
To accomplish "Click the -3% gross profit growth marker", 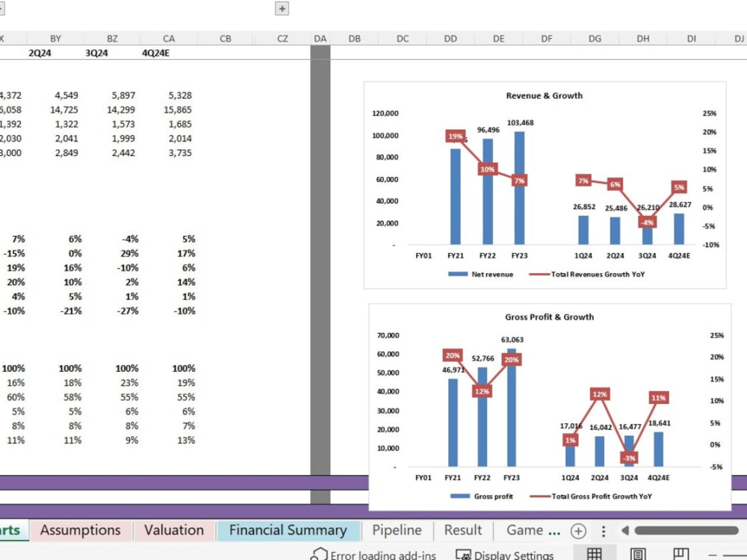I will pos(629,458).
